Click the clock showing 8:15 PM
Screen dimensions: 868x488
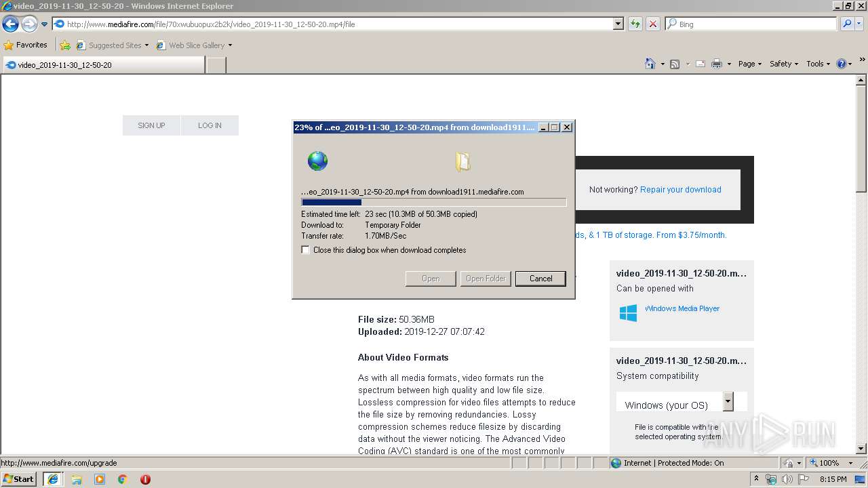click(x=833, y=479)
